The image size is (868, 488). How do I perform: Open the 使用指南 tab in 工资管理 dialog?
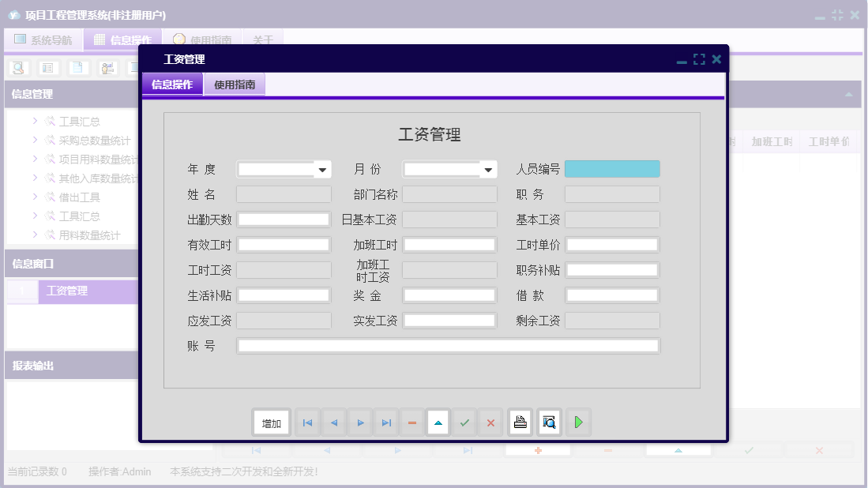234,83
